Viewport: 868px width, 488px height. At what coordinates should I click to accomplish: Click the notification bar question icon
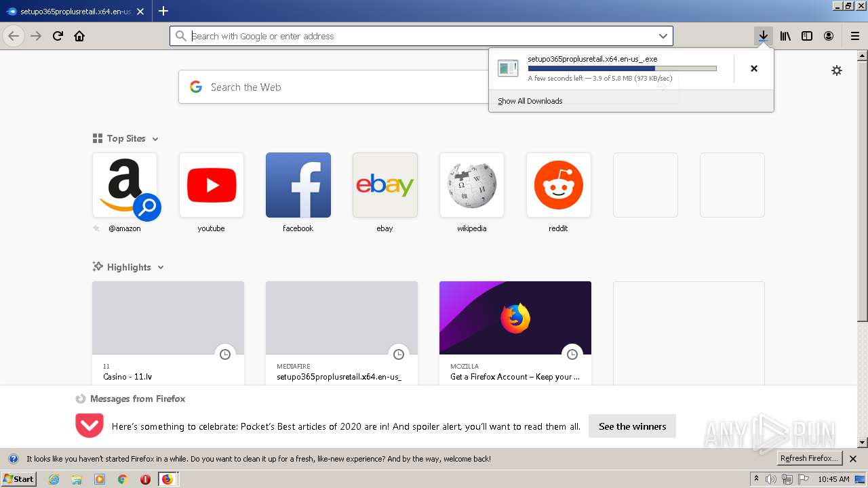pos(13,459)
